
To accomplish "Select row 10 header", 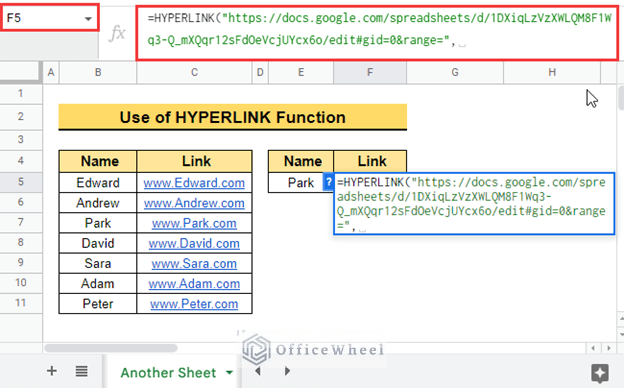I will click(21, 283).
